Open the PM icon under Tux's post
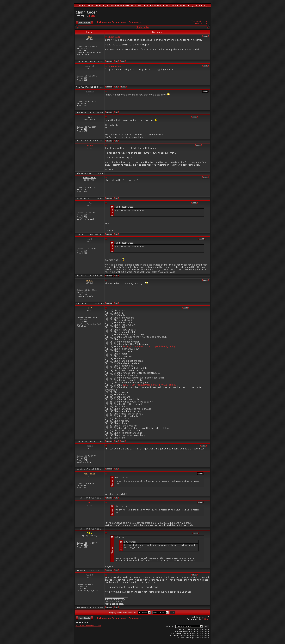Screen dimensions: 285x644 [116, 141]
